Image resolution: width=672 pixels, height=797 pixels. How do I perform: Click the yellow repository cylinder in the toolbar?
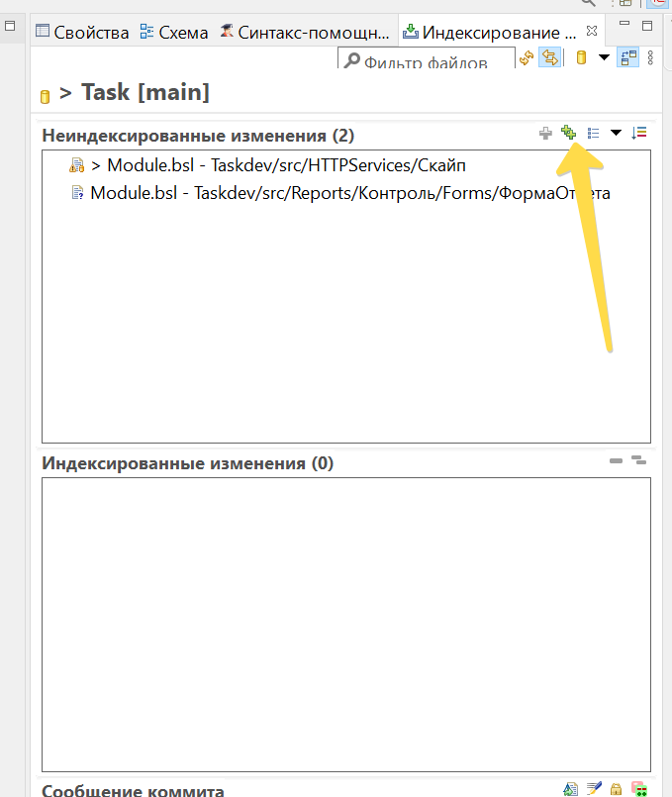582,57
